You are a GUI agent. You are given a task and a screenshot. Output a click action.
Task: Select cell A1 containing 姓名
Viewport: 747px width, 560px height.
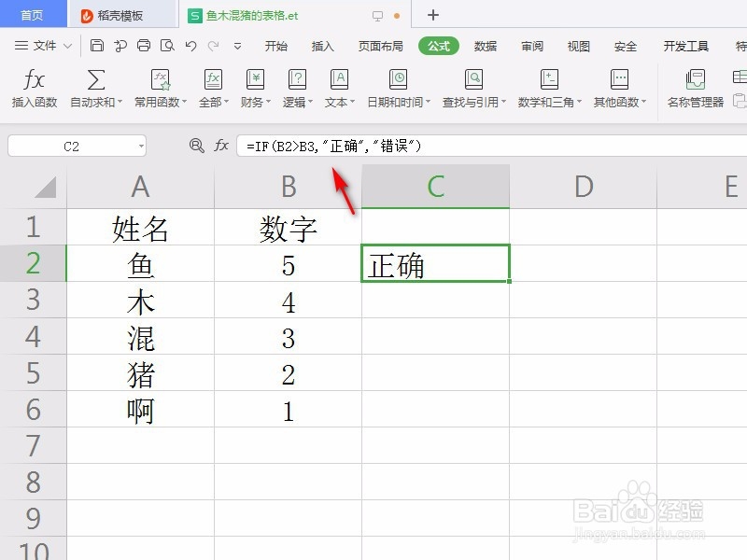click(x=141, y=227)
